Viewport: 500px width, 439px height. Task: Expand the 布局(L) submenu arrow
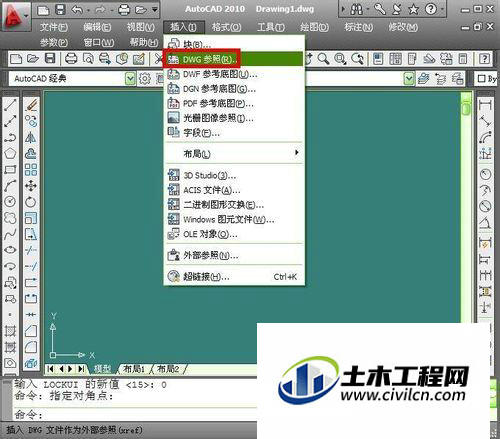coord(296,153)
